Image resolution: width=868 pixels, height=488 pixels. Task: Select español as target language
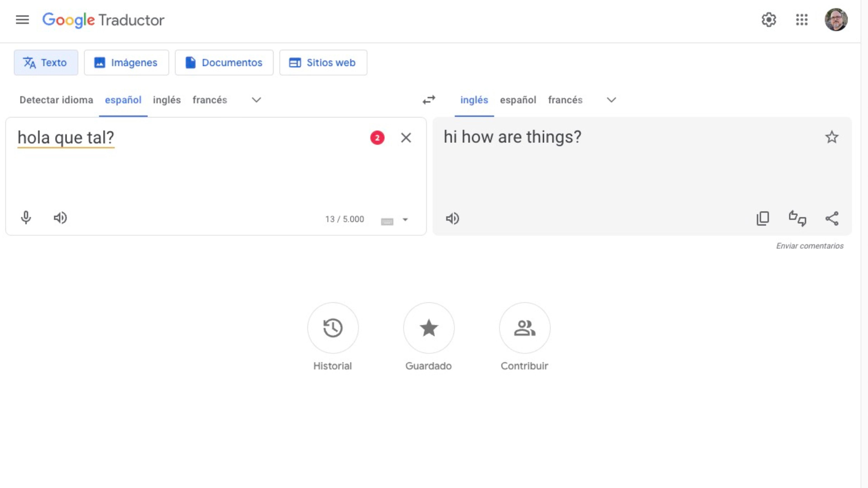[x=518, y=100]
